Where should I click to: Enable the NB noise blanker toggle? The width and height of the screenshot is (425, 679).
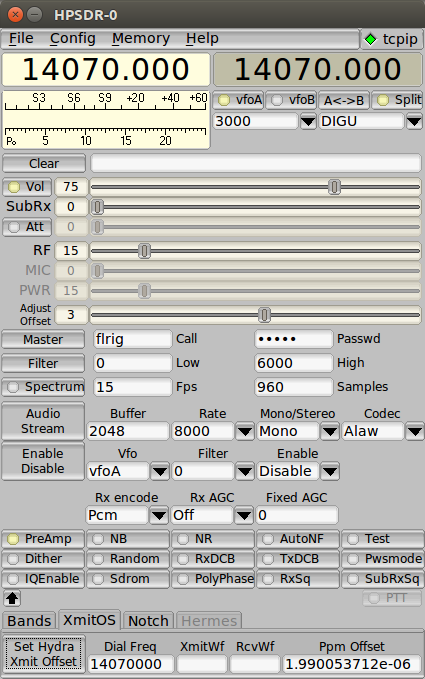pos(128,539)
